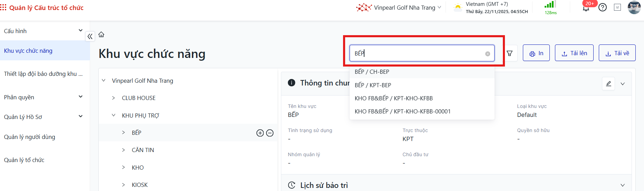Expand the Lịch sử bảo trì section

tap(623, 185)
